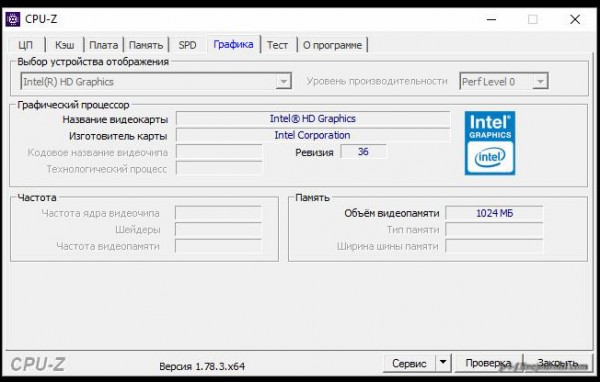Image resolution: width=600 pixels, height=382 pixels.
Task: Click the empty Ширина шины памяти field
Action: 494,246
